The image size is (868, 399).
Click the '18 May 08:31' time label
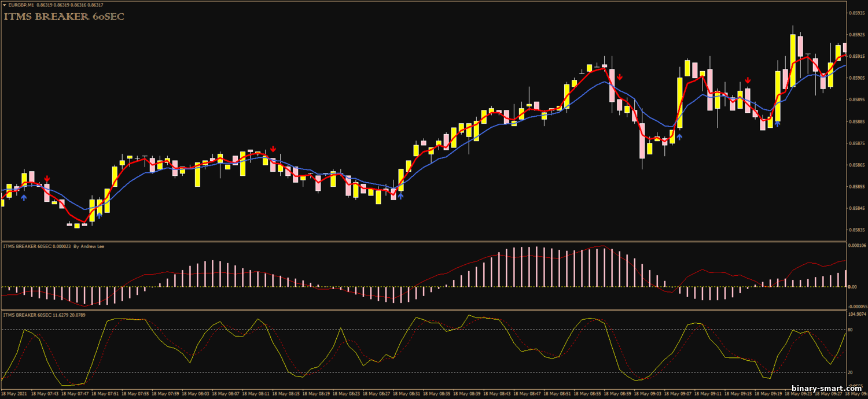coord(406,393)
